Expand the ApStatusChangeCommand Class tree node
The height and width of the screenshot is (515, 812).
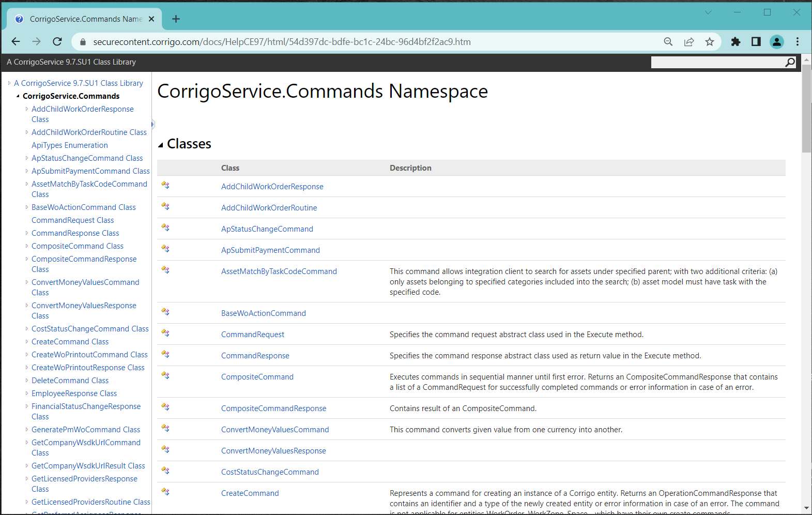click(27, 158)
